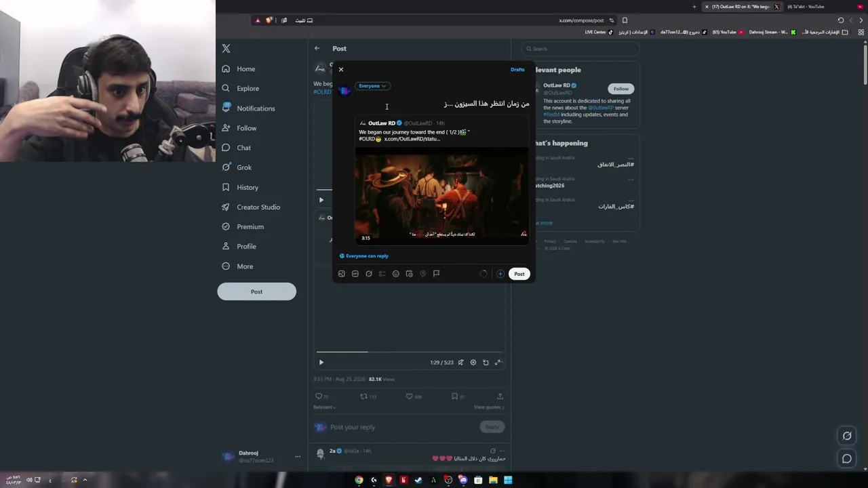Click the flag icon in compose toolbar

(437, 274)
